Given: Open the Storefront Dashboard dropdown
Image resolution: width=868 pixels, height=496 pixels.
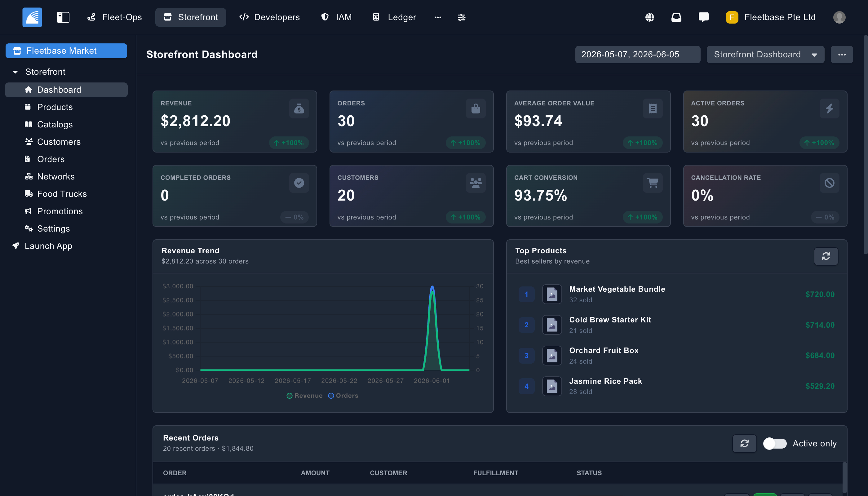Looking at the screenshot, I should [x=765, y=55].
